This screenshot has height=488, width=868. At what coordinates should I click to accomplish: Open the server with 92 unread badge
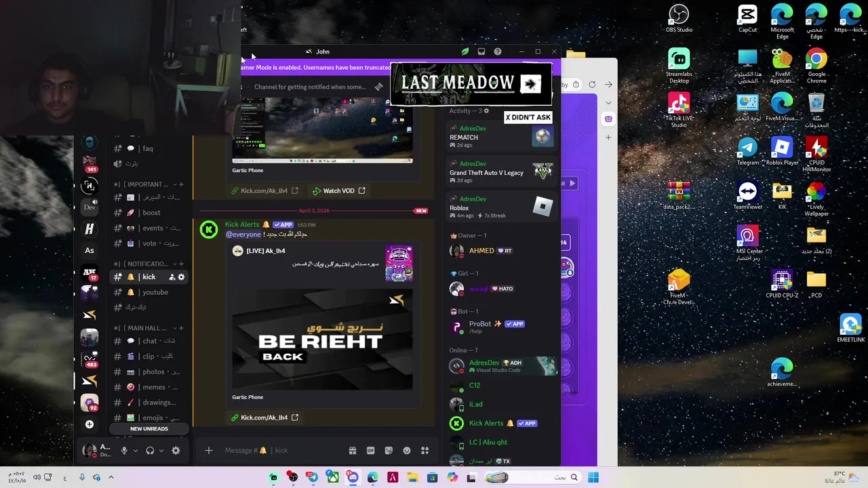click(89, 403)
